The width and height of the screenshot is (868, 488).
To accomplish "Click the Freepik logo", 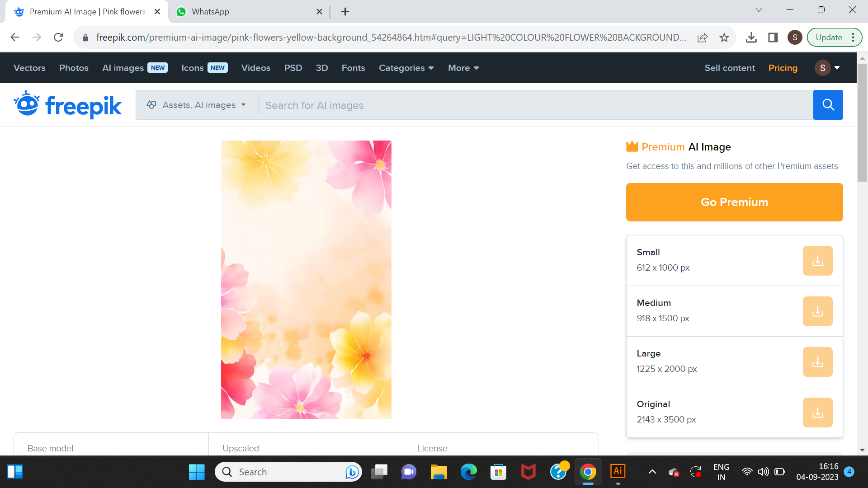I will coord(68,105).
